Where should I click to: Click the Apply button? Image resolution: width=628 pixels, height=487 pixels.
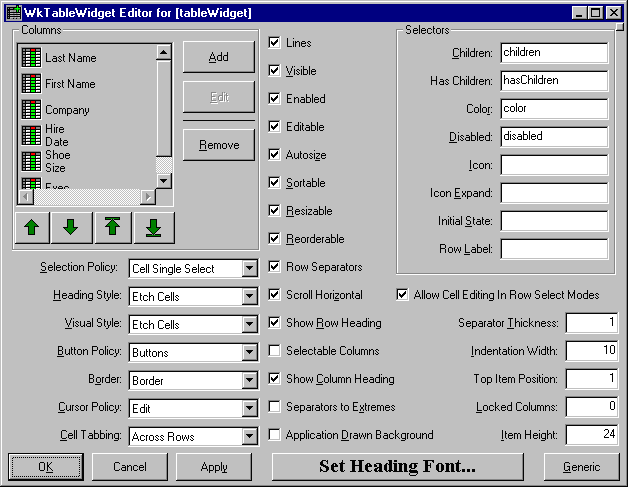click(214, 467)
